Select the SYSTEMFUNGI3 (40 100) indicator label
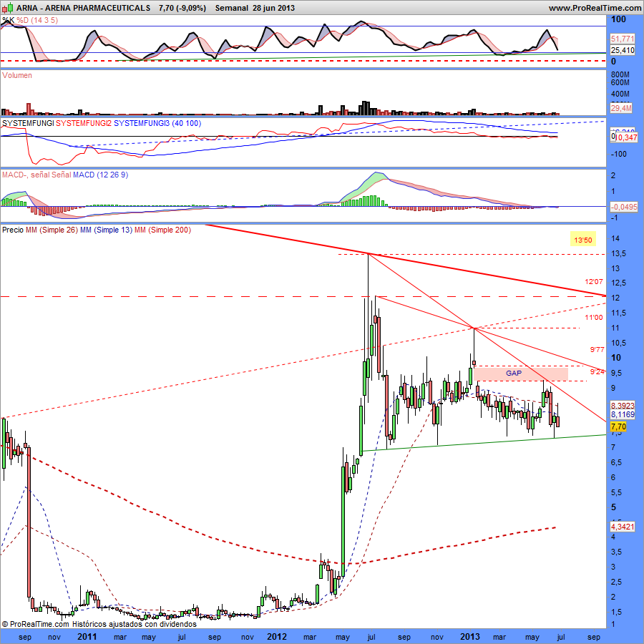 point(157,123)
